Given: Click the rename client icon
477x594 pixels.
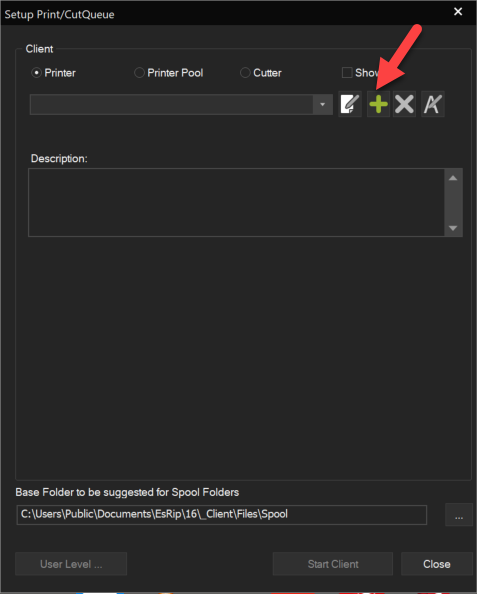Looking at the screenshot, I should tap(433, 104).
